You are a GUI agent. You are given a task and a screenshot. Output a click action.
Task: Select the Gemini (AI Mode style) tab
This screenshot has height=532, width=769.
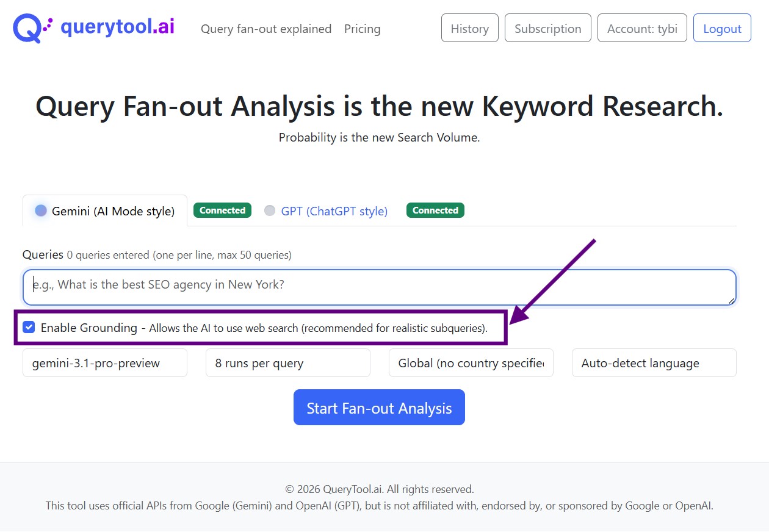[113, 211]
